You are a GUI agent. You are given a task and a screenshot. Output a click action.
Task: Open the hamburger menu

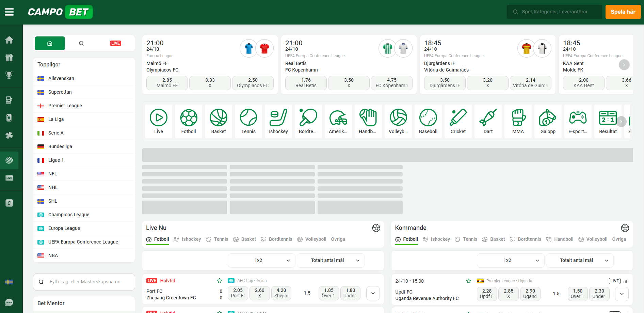tap(9, 12)
